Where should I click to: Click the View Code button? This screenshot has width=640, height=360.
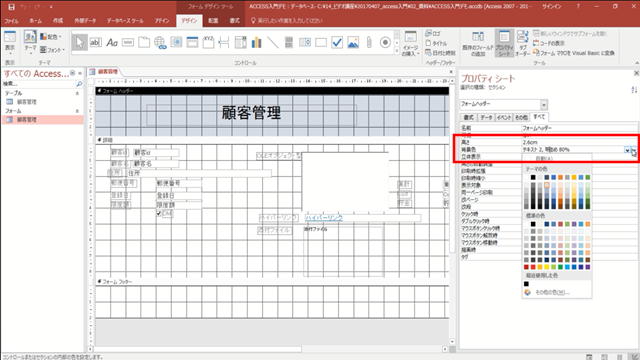[549, 43]
